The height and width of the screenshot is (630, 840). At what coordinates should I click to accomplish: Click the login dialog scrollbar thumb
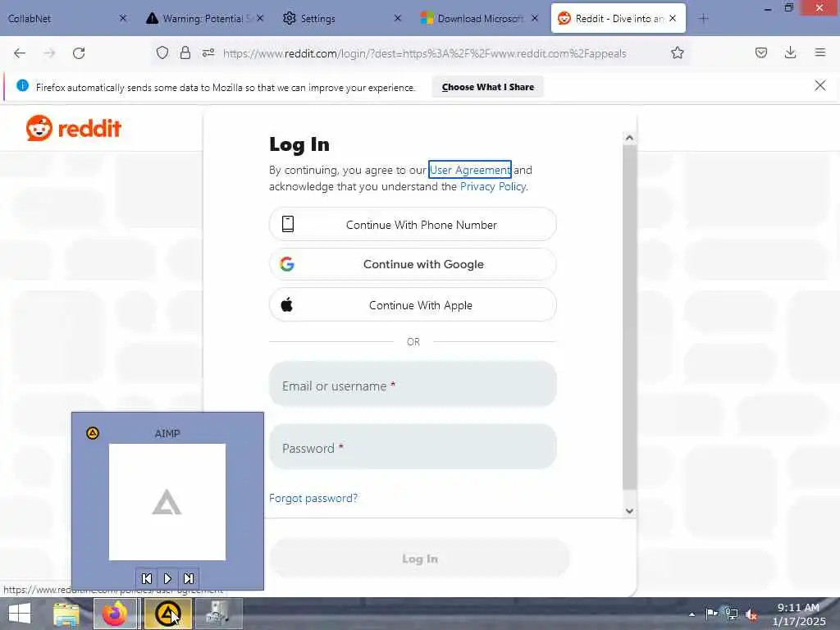[x=629, y=317]
